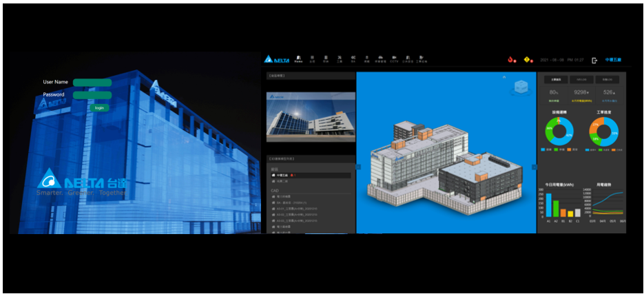Click the blue trend line in line chart
Image resolution: width=644 pixels, height=294 pixels.
607,198
